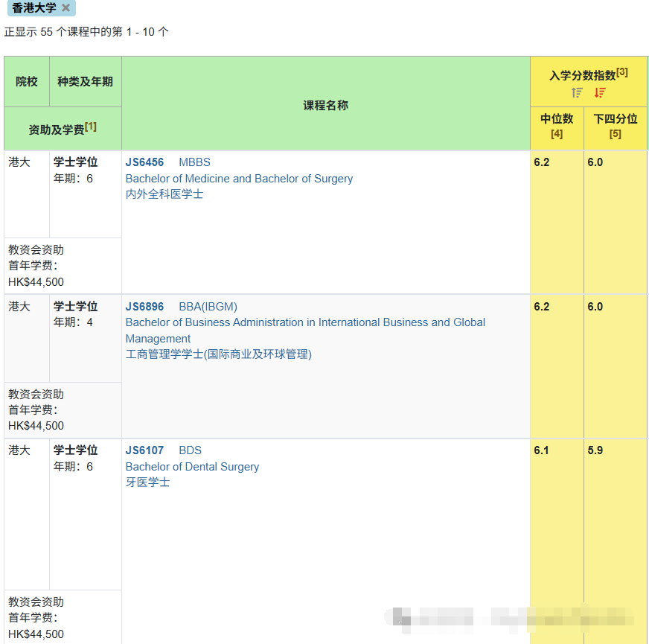Open course code JS6896 link

point(144,307)
